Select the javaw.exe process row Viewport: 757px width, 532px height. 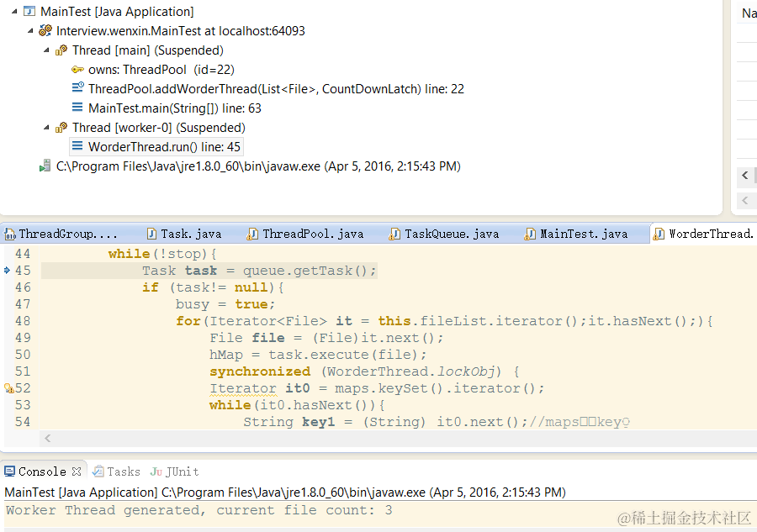258,166
